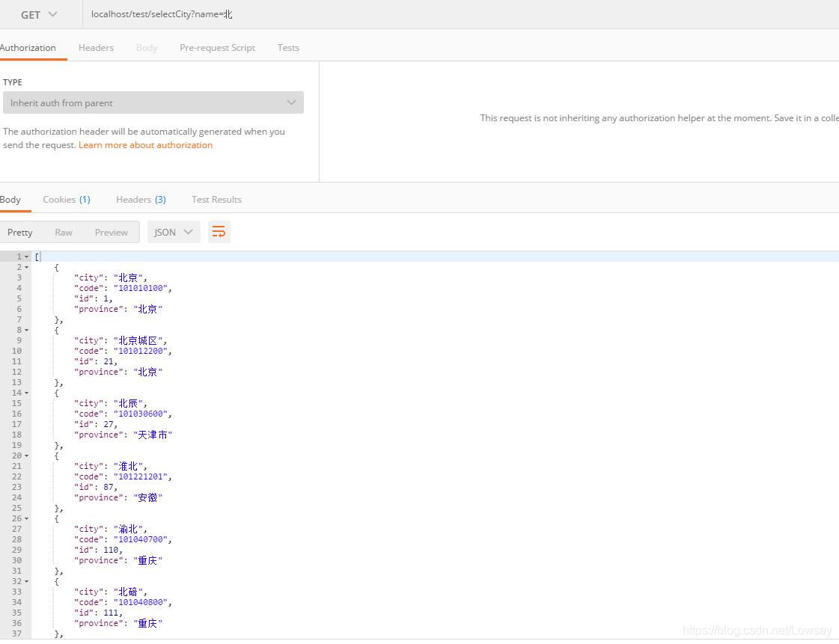
Task: Click the city value "北碚"
Action: click(129, 592)
